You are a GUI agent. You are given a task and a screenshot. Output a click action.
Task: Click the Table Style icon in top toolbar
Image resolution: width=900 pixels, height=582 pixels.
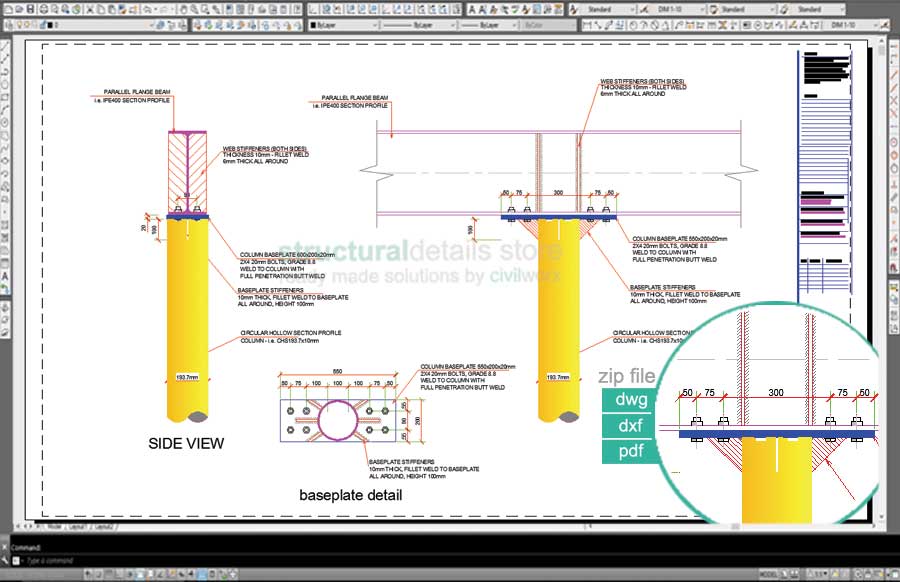pos(713,9)
